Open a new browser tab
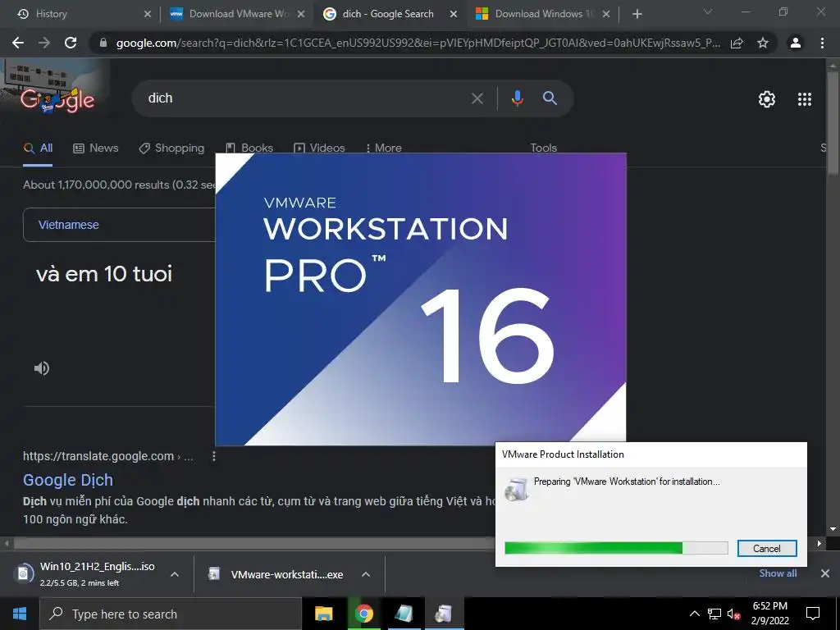Screen dimensions: 840x630 (637, 14)
